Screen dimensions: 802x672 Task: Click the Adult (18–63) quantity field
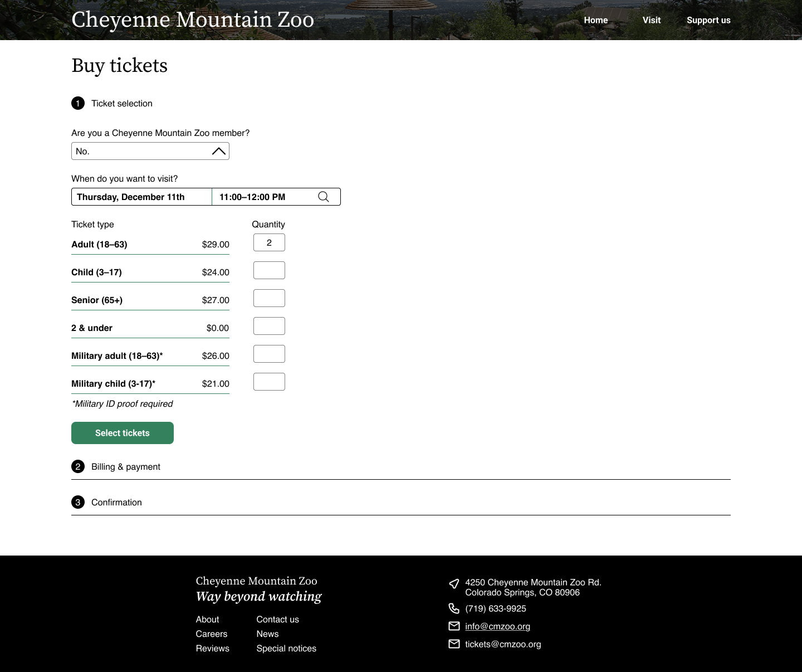coord(269,242)
